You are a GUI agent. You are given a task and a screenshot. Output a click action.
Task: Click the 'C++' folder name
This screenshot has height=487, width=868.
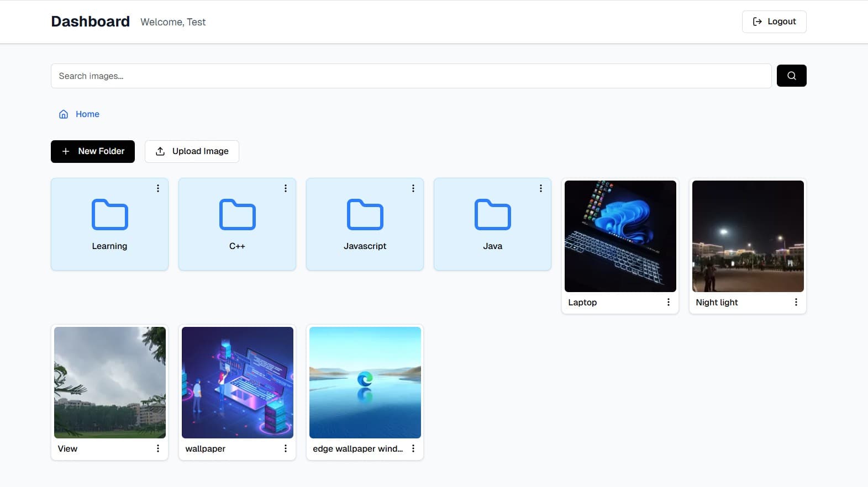(237, 246)
